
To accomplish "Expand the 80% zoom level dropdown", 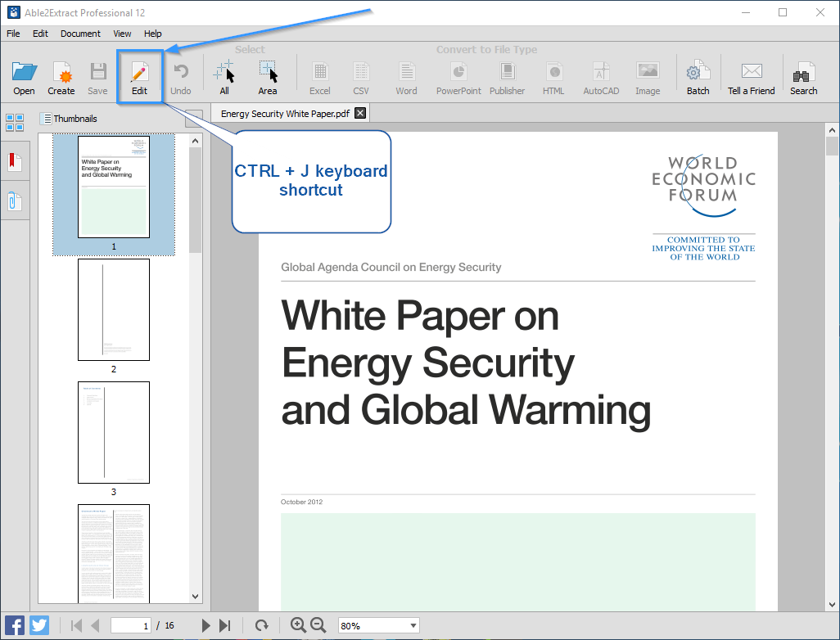I will pyautogui.click(x=413, y=626).
